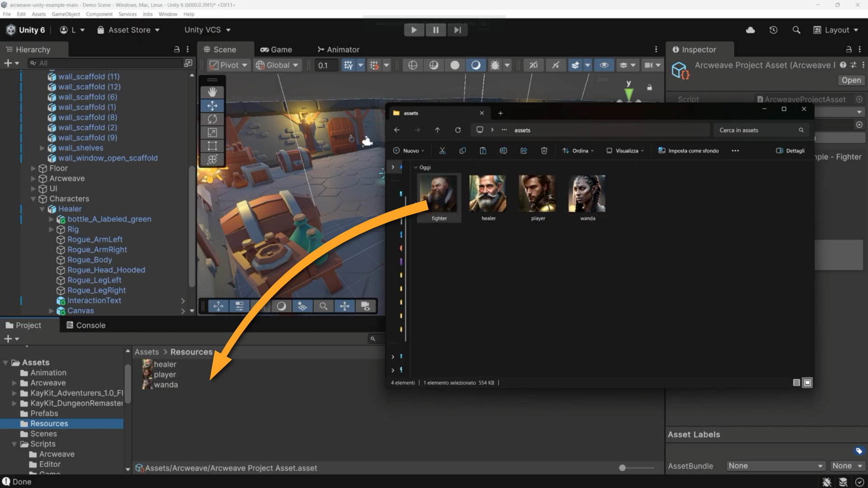Open the AssetBundle None dropdown
868x488 pixels.
[776, 466]
